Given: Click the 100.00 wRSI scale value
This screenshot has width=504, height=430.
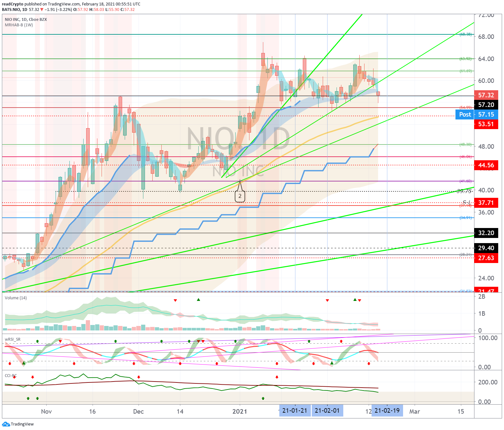Looking at the screenshot, I should 488,338.
